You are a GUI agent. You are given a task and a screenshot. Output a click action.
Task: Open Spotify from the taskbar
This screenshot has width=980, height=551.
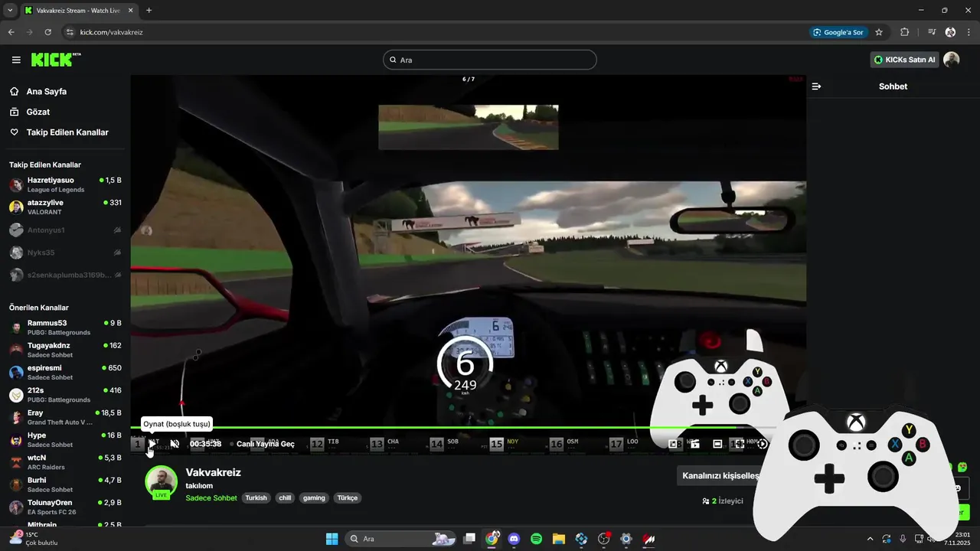click(536, 539)
